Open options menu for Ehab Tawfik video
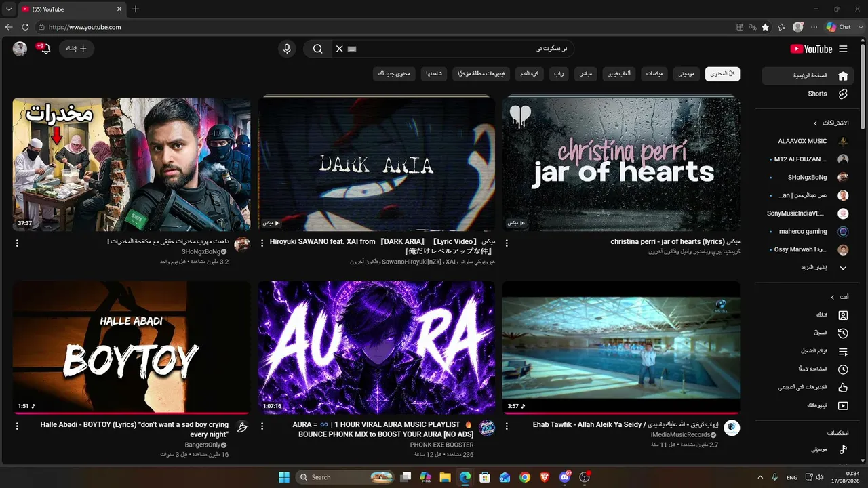Image resolution: width=868 pixels, height=488 pixels. tap(507, 426)
